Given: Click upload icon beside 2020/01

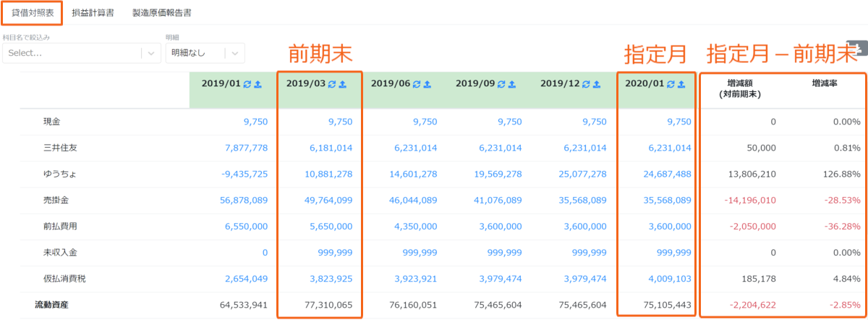Looking at the screenshot, I should [682, 84].
